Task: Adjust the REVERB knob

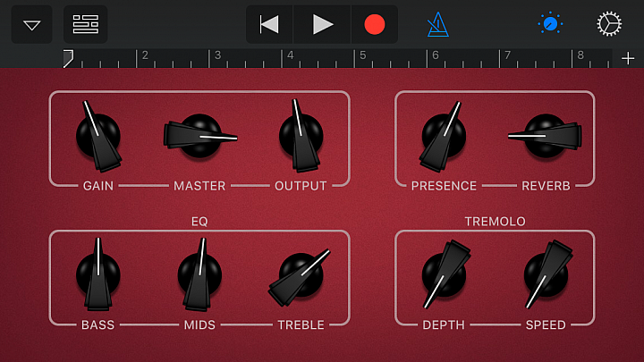Action: pos(546,136)
